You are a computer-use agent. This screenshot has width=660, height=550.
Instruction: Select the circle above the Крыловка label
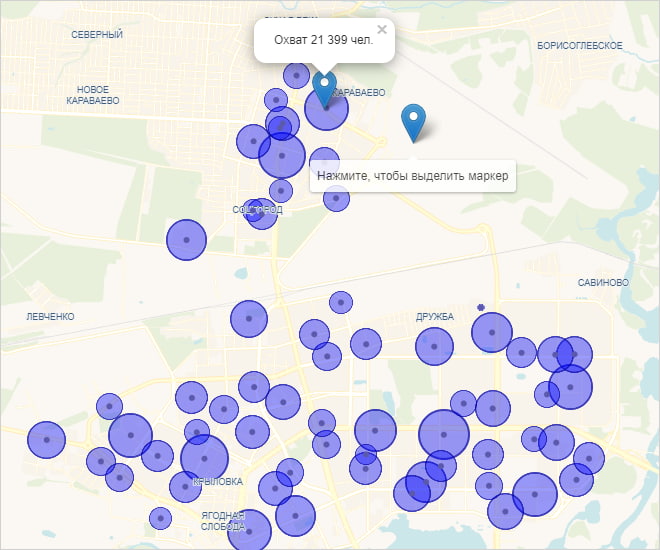(x=204, y=458)
